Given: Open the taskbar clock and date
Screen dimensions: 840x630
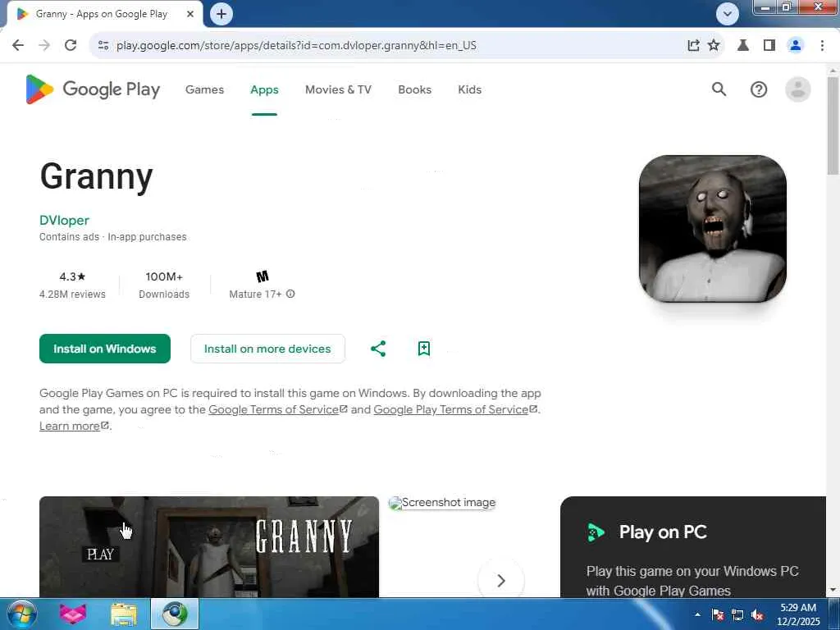Looking at the screenshot, I should (798, 614).
